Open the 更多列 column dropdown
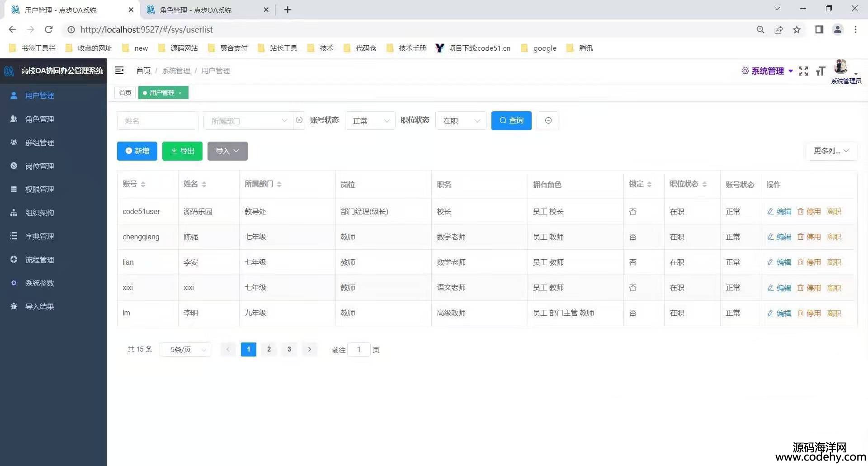This screenshot has height=466, width=868. (x=831, y=151)
